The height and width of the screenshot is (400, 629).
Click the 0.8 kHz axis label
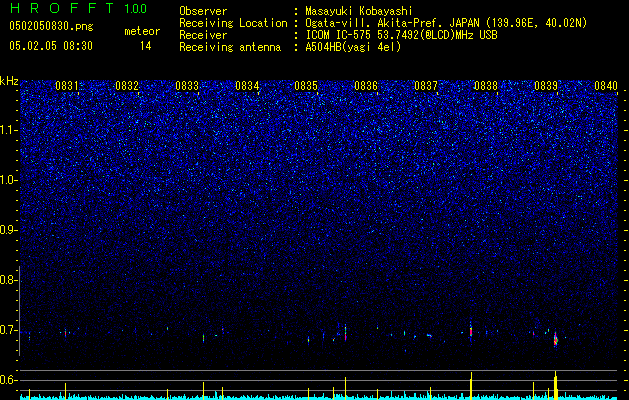(8, 280)
